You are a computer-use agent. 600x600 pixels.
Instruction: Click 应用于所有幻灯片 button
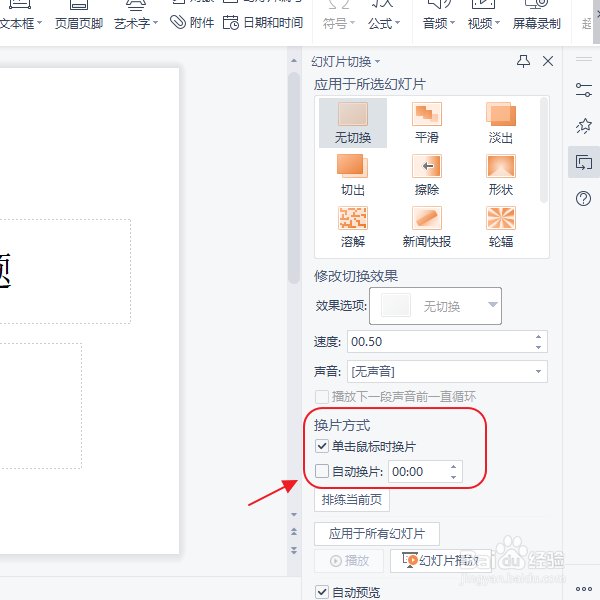[x=377, y=534]
